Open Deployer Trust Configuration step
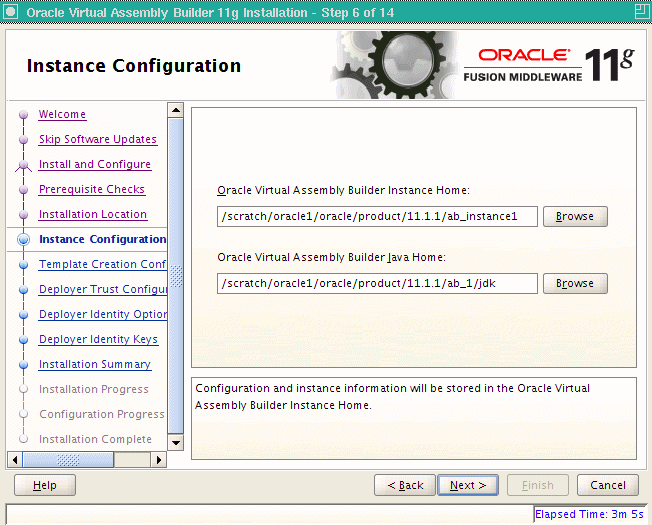 click(103, 289)
